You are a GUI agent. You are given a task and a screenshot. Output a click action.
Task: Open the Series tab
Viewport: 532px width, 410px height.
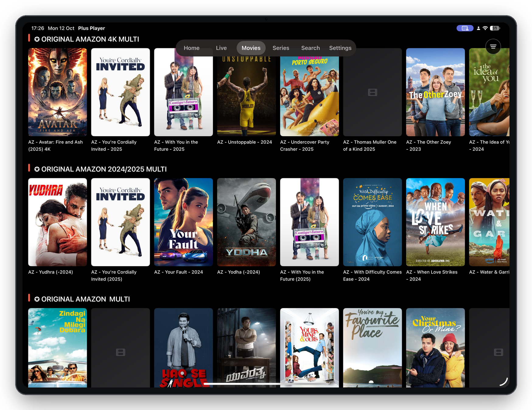[281, 48]
